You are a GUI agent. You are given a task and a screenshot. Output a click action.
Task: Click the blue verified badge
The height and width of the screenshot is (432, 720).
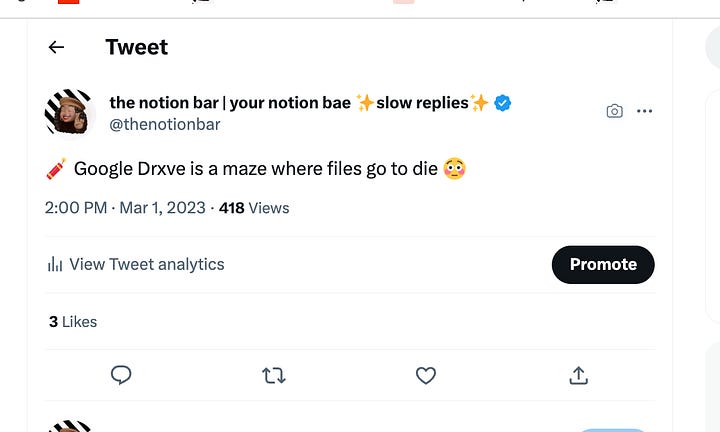pyautogui.click(x=502, y=103)
